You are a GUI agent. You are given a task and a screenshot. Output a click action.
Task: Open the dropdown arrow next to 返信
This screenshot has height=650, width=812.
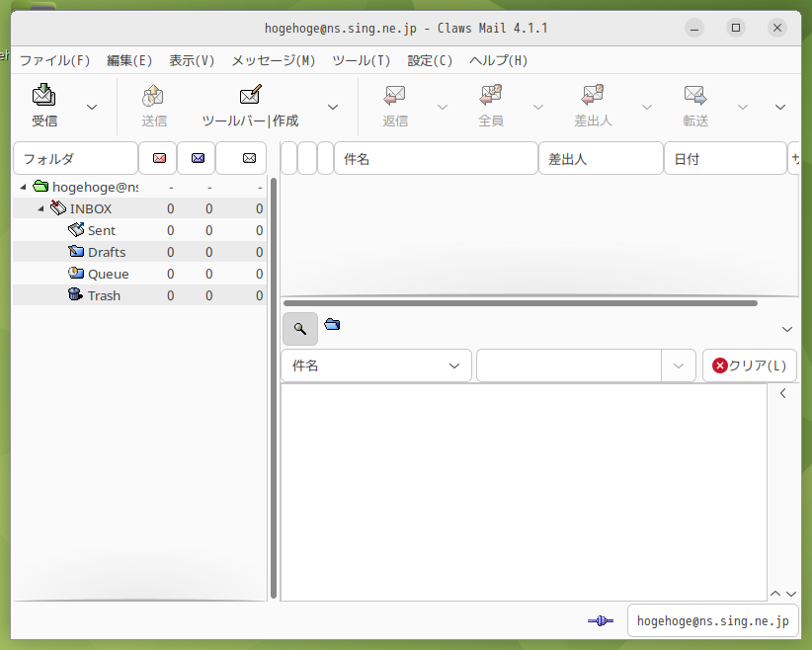(x=443, y=108)
